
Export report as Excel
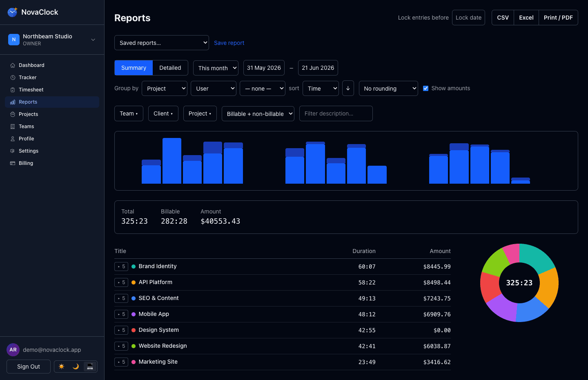(526, 18)
